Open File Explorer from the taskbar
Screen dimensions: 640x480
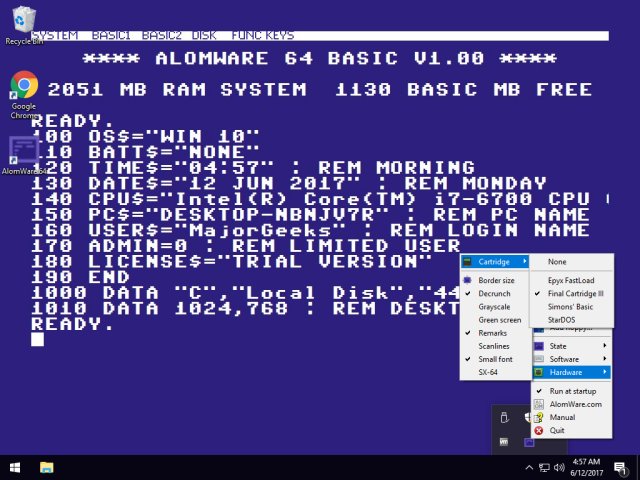click(47, 467)
